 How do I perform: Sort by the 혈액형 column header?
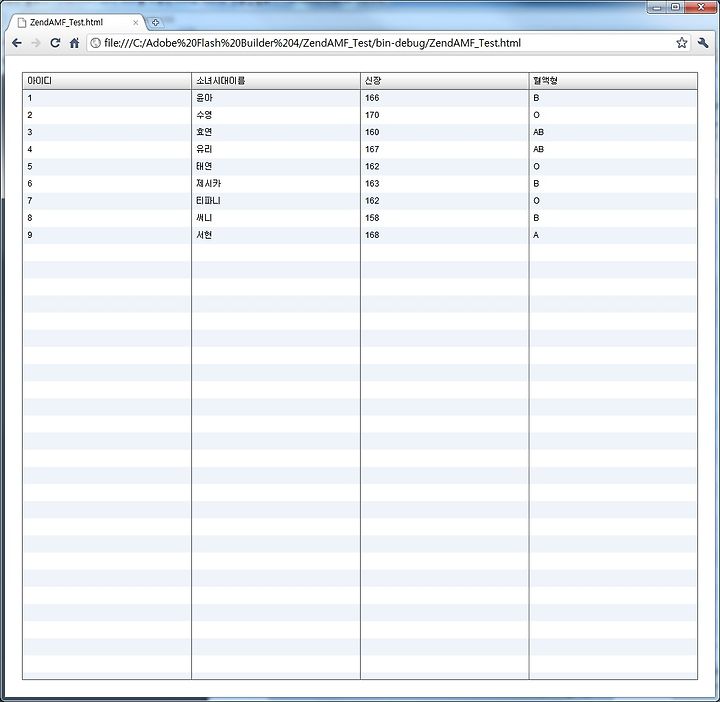tap(613, 81)
